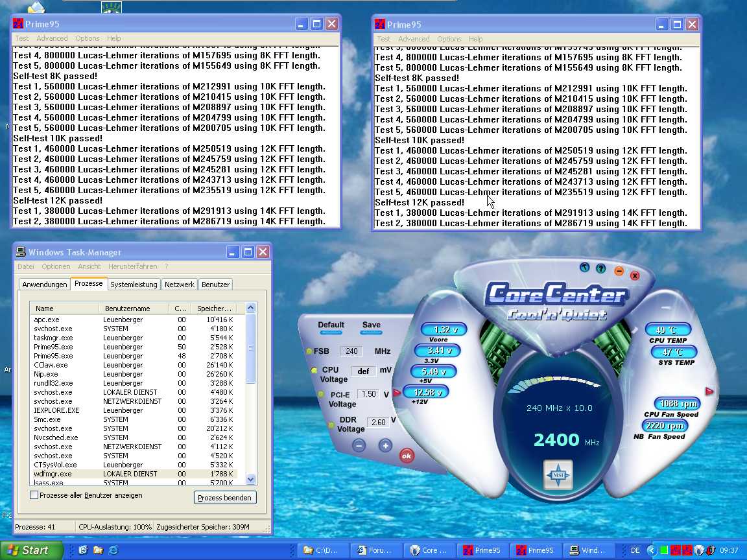
Task: Select the CPU Voltage radio indicator
Action: [313, 370]
